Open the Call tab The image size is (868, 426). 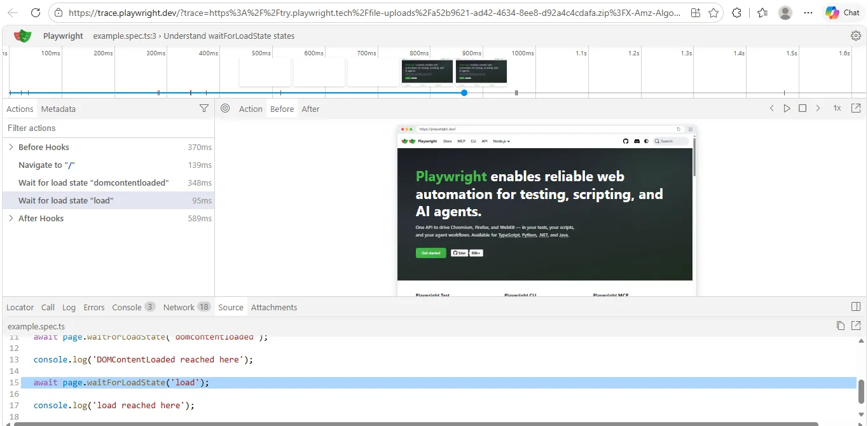[x=48, y=307]
